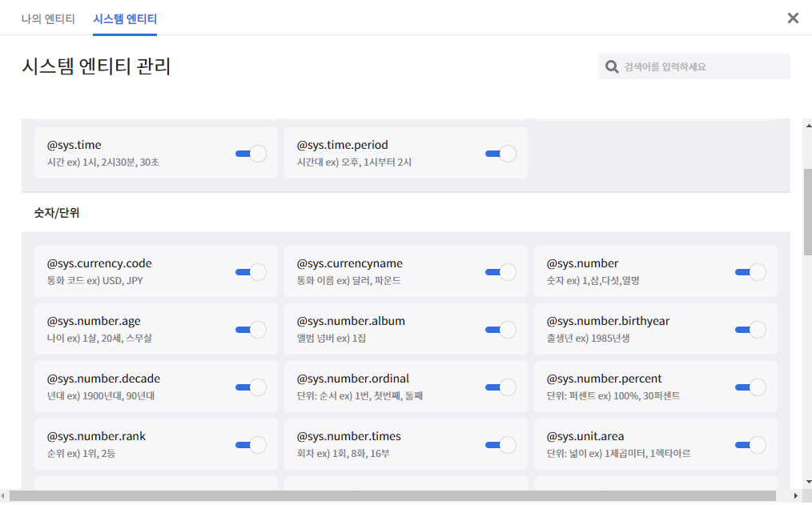Click the vertical scrollbar down arrow

(808, 482)
